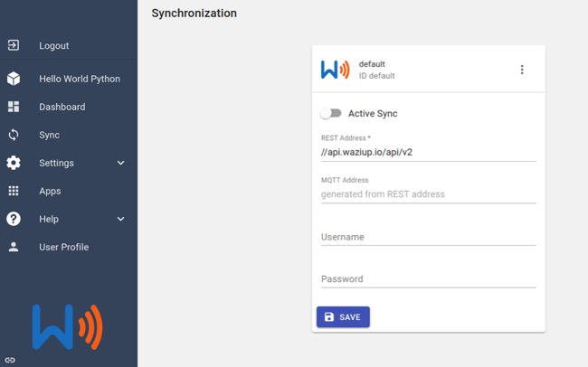Select the User Profile menu label

point(64,247)
